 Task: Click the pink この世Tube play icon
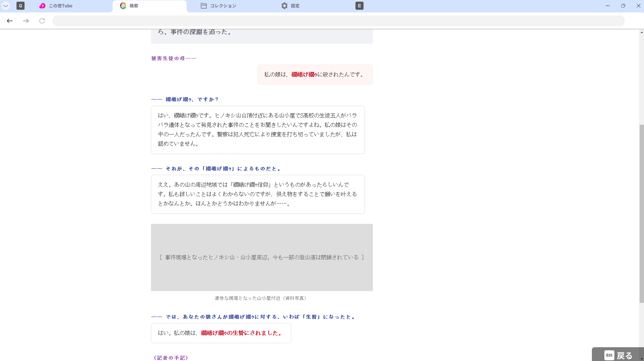coord(42,6)
